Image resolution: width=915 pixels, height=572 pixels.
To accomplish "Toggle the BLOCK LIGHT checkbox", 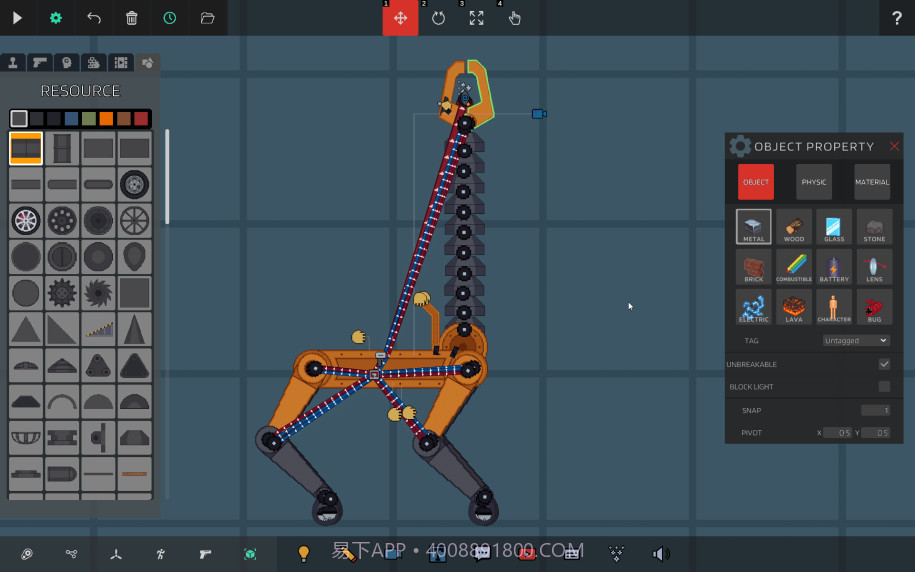I will pyautogui.click(x=884, y=386).
